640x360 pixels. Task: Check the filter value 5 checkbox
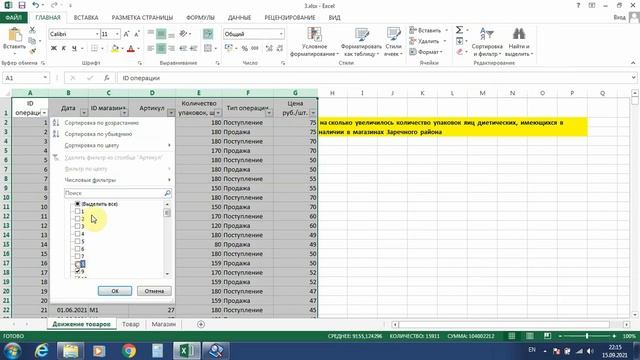click(x=78, y=241)
